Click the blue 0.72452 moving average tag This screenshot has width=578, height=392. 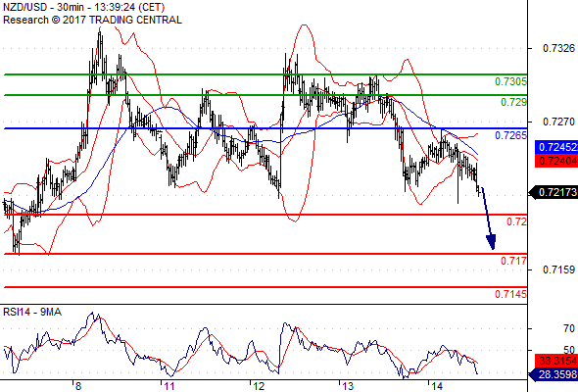pyautogui.click(x=556, y=148)
